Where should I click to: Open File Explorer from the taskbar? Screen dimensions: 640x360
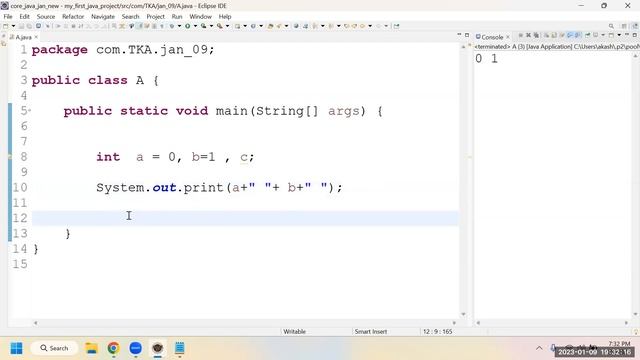(x=91, y=348)
